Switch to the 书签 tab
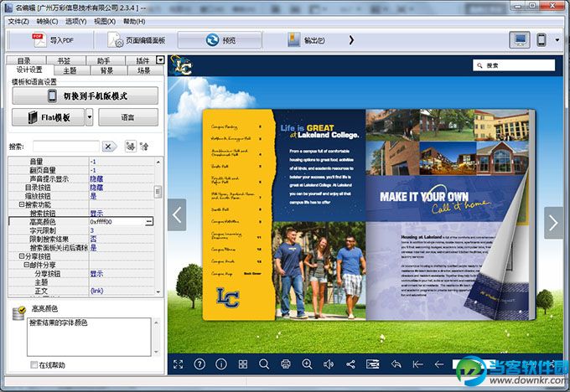Screen dimensions: 570x392 coord(65,60)
